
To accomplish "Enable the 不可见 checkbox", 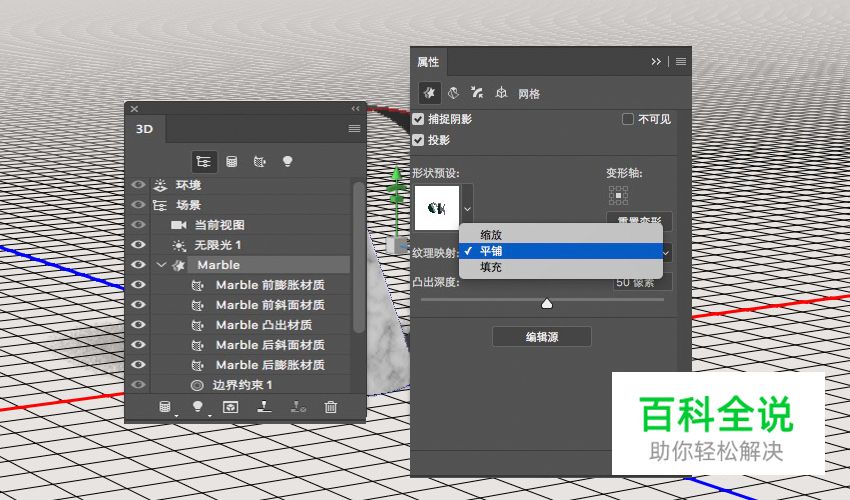I will click(x=628, y=119).
